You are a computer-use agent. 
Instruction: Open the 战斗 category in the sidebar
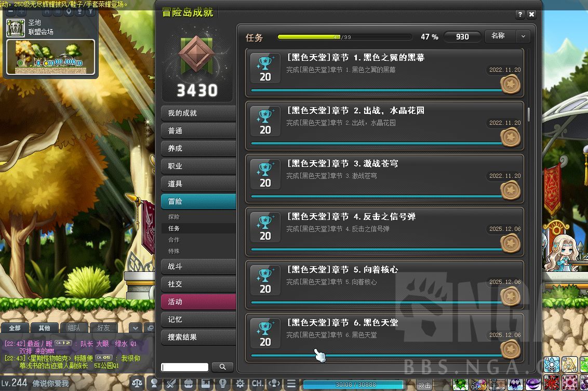(198, 266)
